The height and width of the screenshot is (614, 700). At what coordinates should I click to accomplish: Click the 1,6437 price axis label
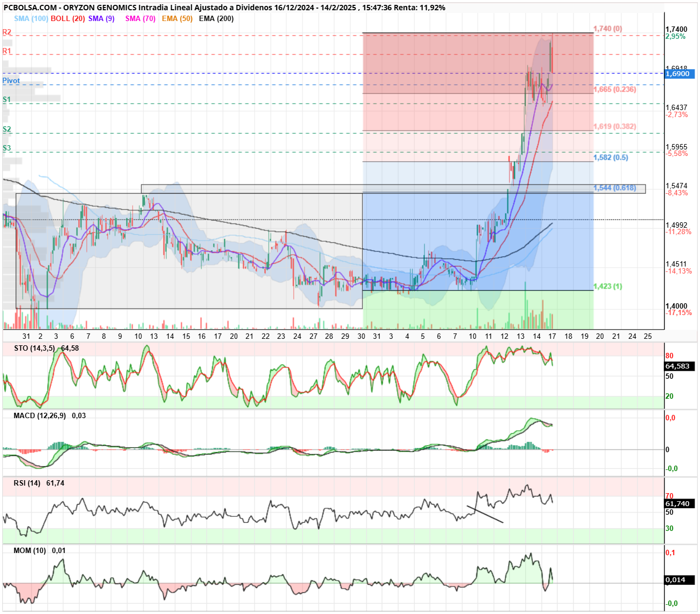pyautogui.click(x=676, y=107)
